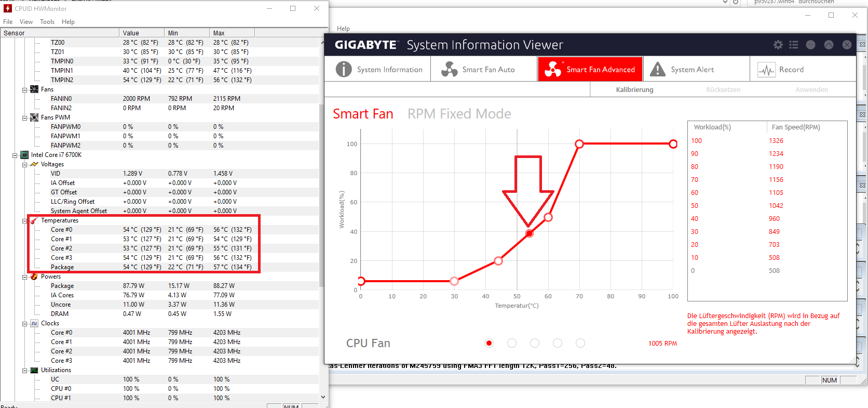868x408 pixels.
Task: Click the Fans PWM group icon in HWMonitor
Action: point(34,117)
